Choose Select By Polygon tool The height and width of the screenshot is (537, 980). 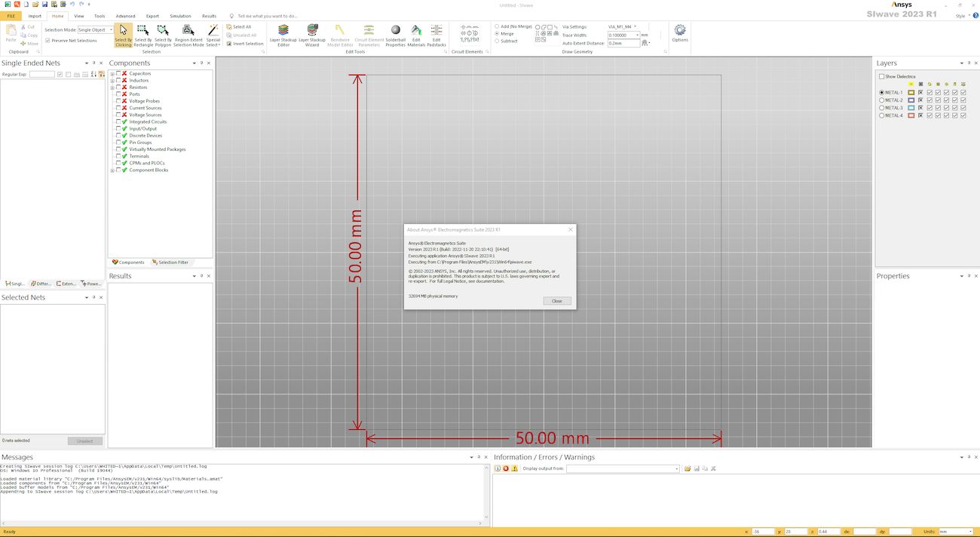point(163,34)
